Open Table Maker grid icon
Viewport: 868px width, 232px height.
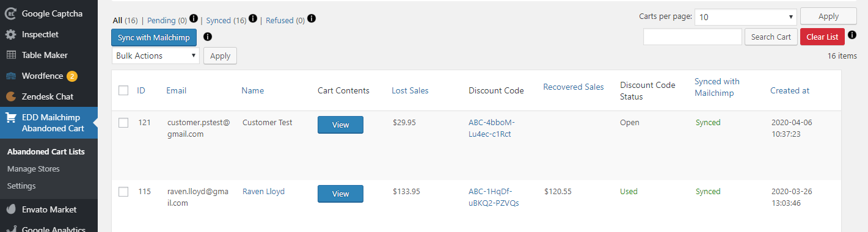click(11, 55)
